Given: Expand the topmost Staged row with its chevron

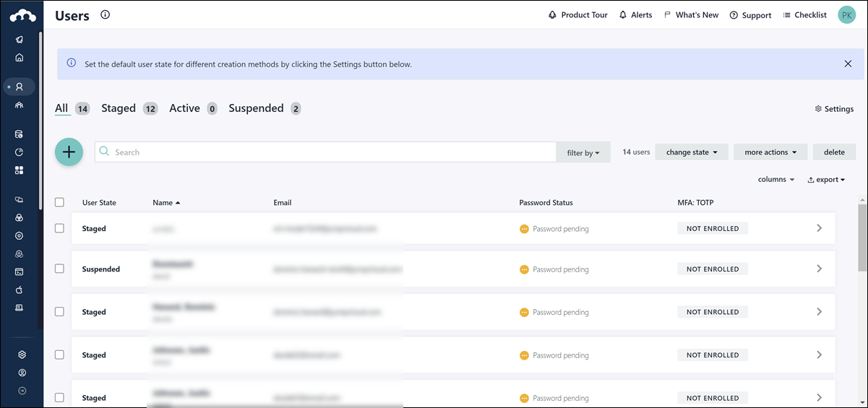Looking at the screenshot, I should 819,228.
